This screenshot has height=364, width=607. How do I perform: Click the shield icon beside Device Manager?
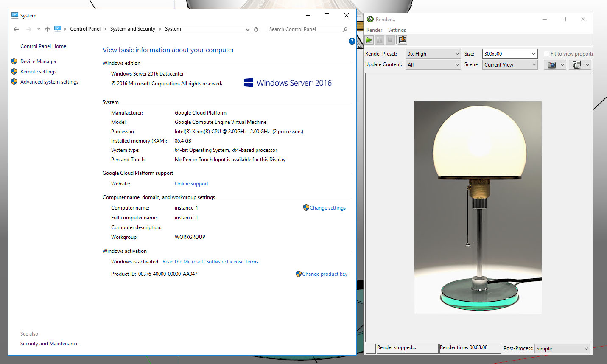point(14,62)
